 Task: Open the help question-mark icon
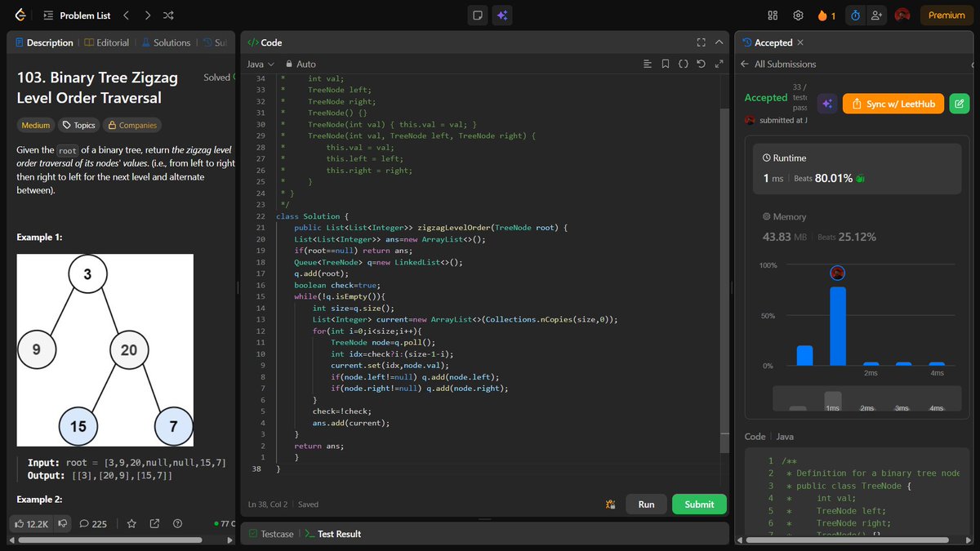click(x=177, y=524)
